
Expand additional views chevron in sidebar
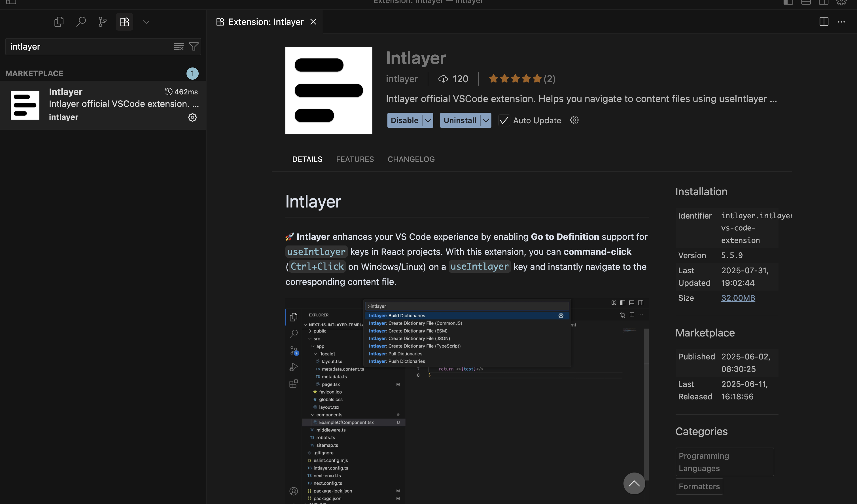(146, 22)
